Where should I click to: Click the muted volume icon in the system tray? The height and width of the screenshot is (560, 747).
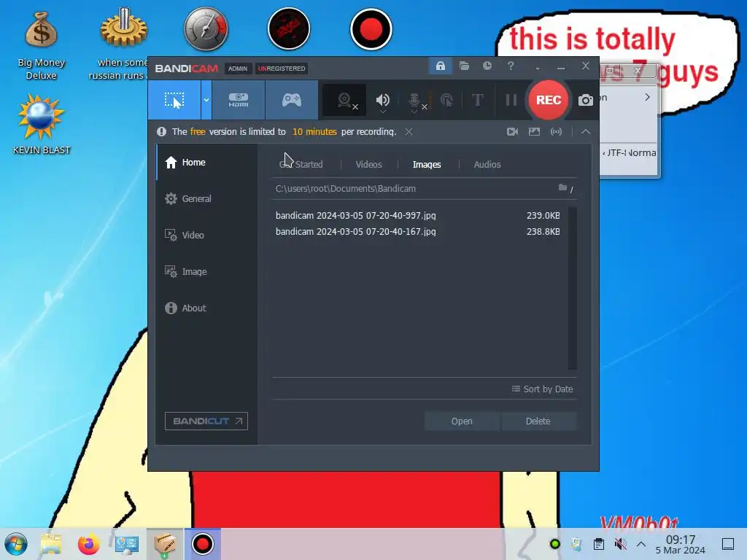pos(620,544)
